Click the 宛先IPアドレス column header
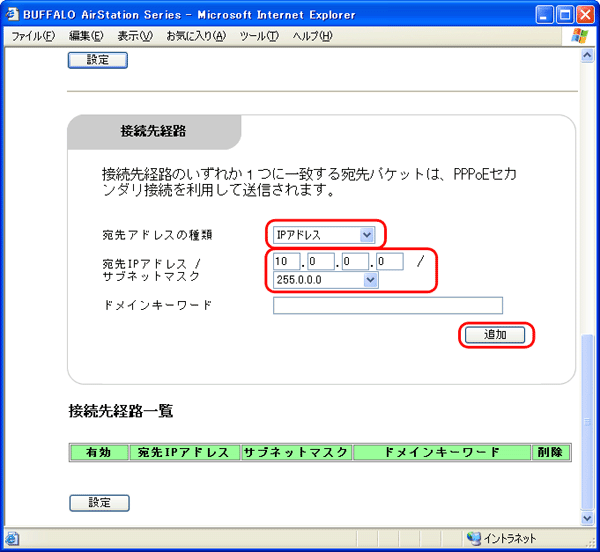Screen dimensions: 600x552 click(x=184, y=452)
